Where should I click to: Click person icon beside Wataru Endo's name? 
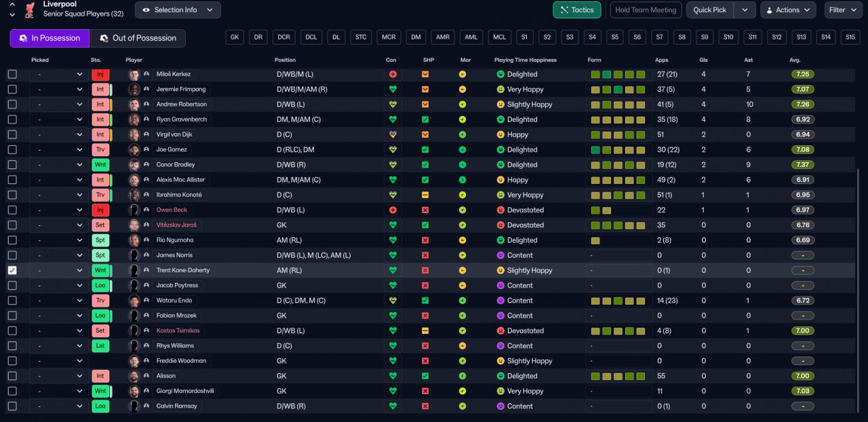(146, 301)
